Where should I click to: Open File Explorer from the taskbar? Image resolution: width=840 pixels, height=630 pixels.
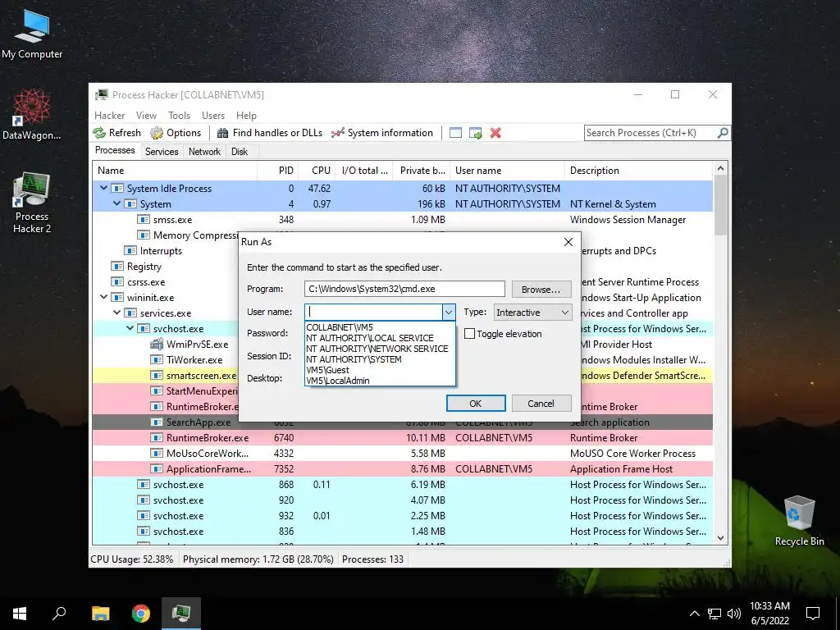tap(100, 614)
